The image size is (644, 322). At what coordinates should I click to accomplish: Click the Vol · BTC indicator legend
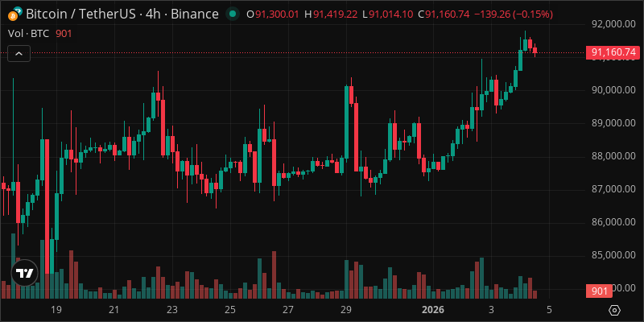point(28,34)
